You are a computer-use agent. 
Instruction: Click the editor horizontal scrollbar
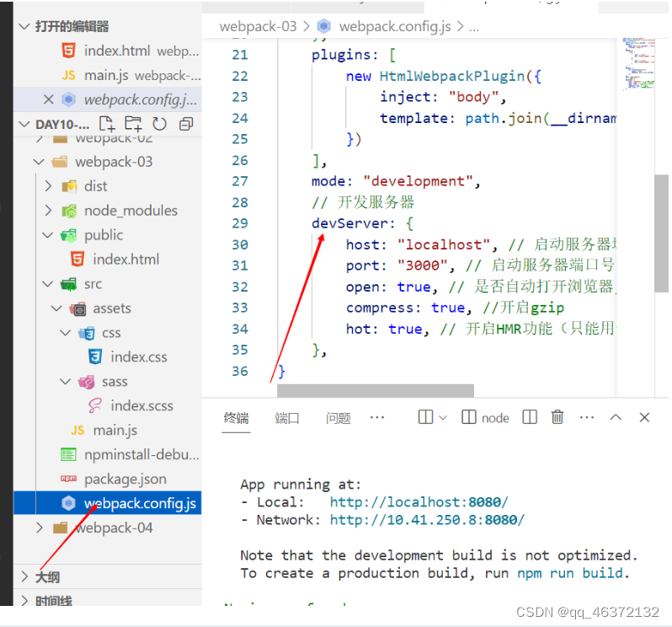click(376, 391)
